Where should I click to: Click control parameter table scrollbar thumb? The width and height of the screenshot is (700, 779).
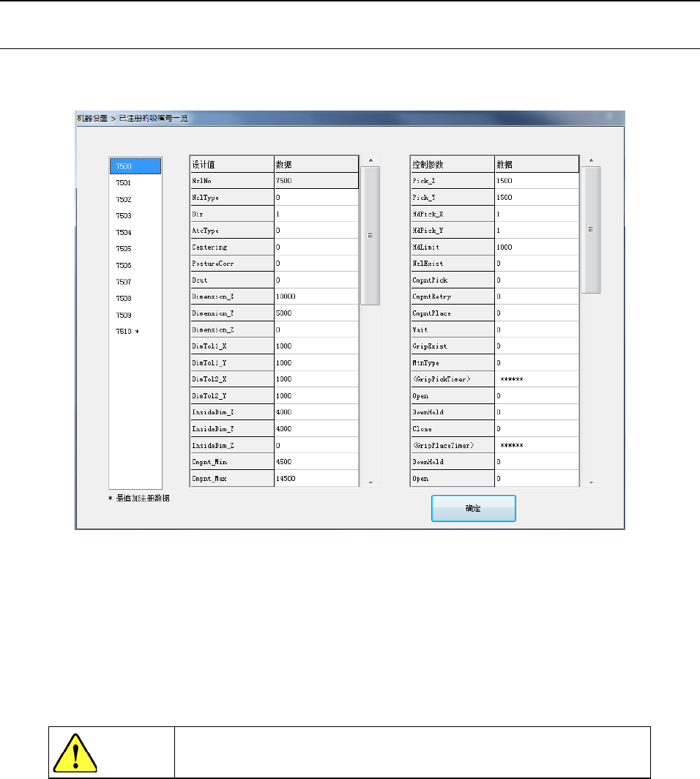[591, 230]
